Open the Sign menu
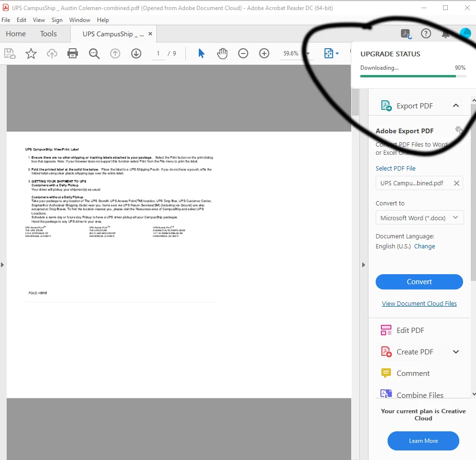Viewport: 476px width, 460px height. [57, 20]
